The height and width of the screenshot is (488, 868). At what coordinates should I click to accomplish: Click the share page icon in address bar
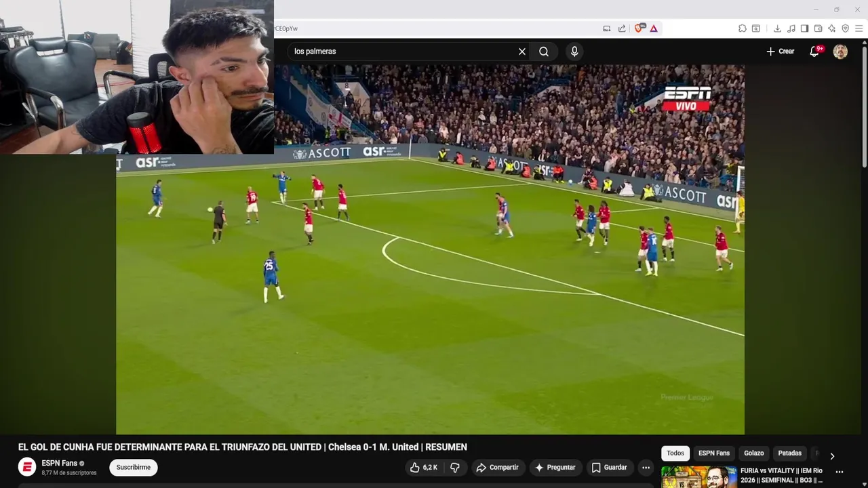point(622,28)
